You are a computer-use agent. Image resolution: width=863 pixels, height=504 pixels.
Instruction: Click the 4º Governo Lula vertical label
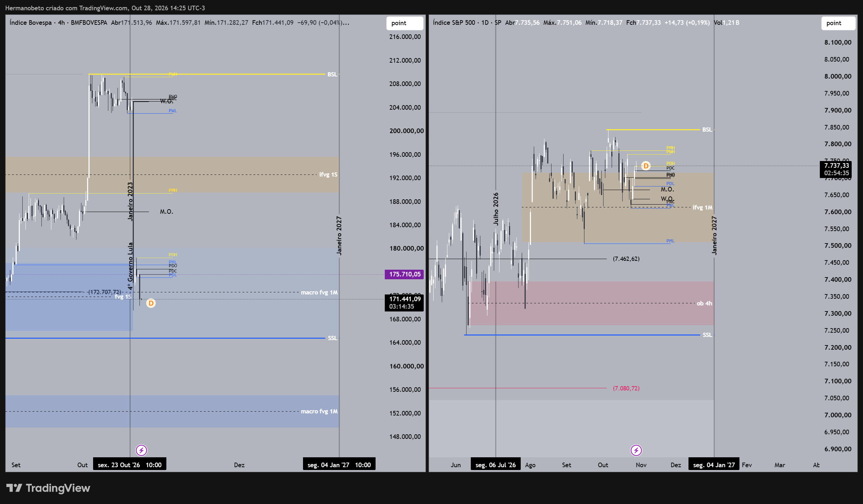[x=130, y=266]
